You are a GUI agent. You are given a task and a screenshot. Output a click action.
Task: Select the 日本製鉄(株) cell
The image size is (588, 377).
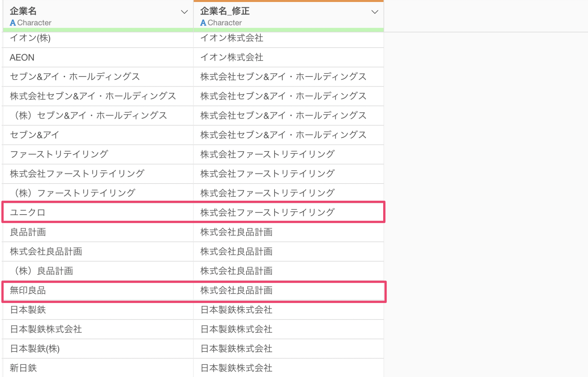(x=35, y=349)
